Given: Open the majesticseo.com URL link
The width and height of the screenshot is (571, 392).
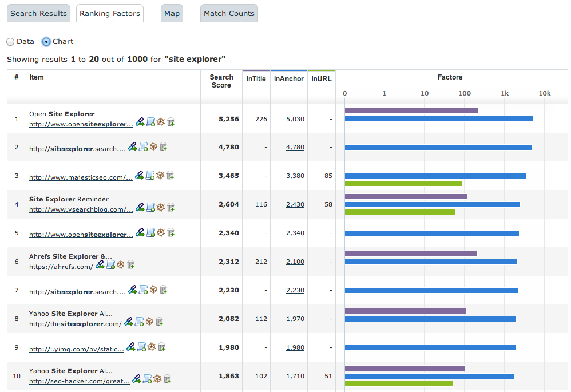Looking at the screenshot, I should [x=81, y=177].
